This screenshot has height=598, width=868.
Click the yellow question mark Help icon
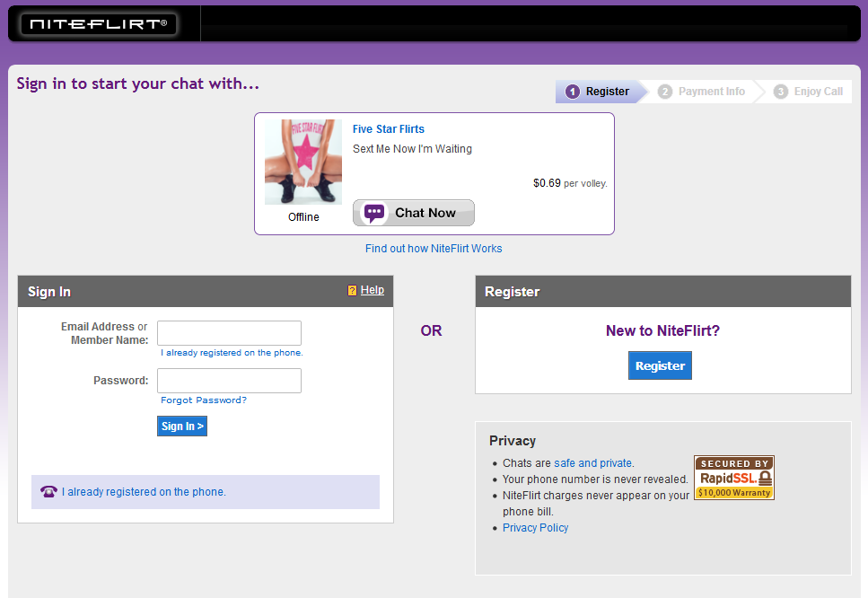[352, 291]
